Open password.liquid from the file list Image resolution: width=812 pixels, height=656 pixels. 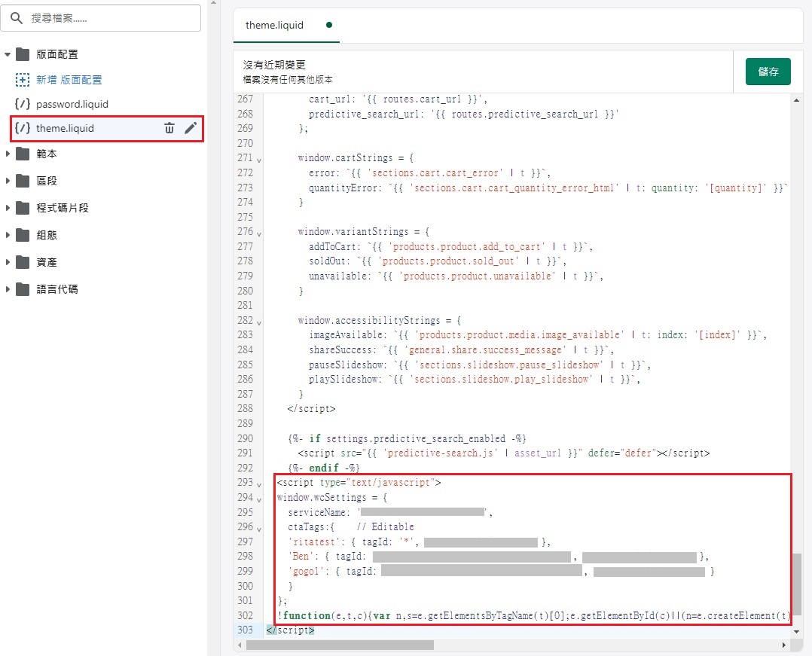coord(72,104)
